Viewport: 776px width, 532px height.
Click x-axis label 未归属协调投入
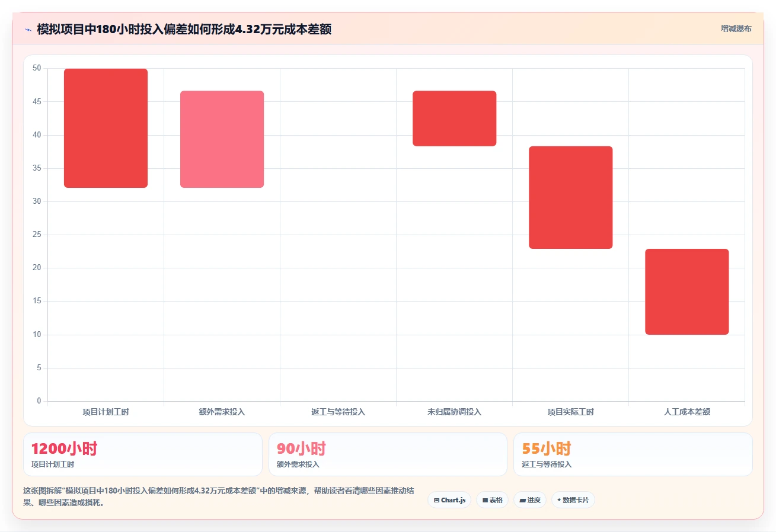[x=454, y=412]
